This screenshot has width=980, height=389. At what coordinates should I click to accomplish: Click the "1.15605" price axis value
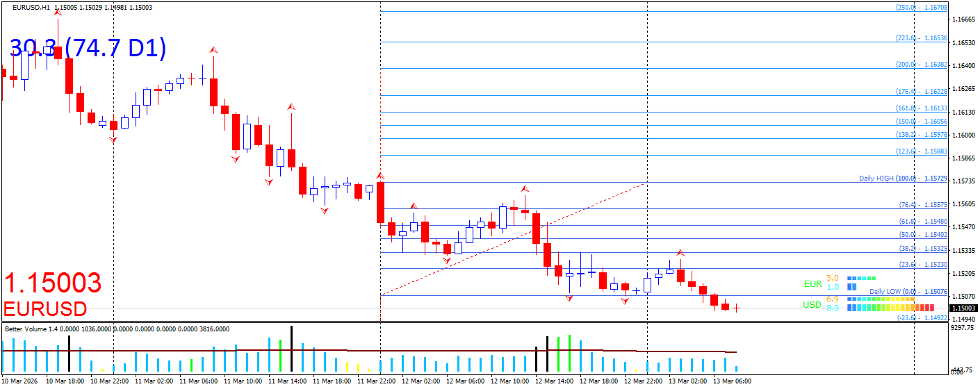coord(965,204)
